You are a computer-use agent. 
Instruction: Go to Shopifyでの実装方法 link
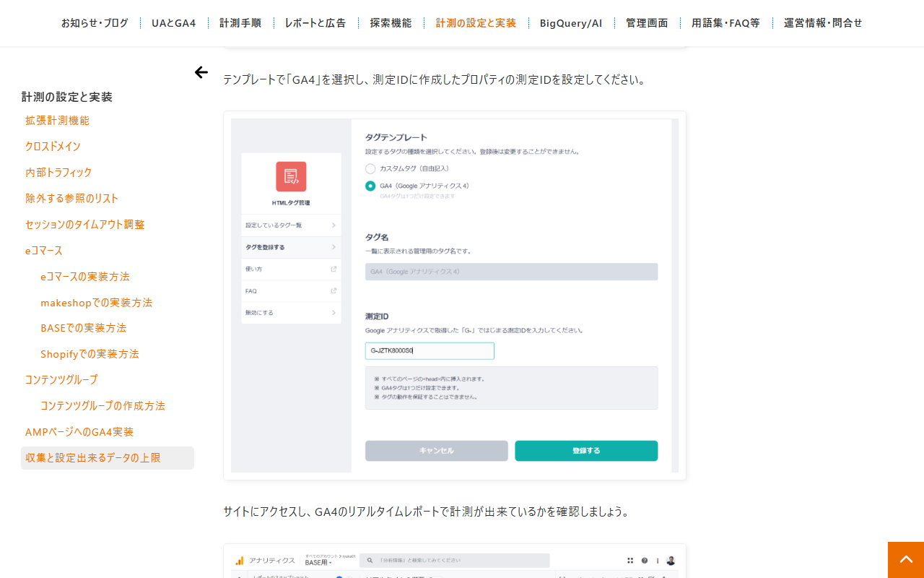(x=90, y=354)
